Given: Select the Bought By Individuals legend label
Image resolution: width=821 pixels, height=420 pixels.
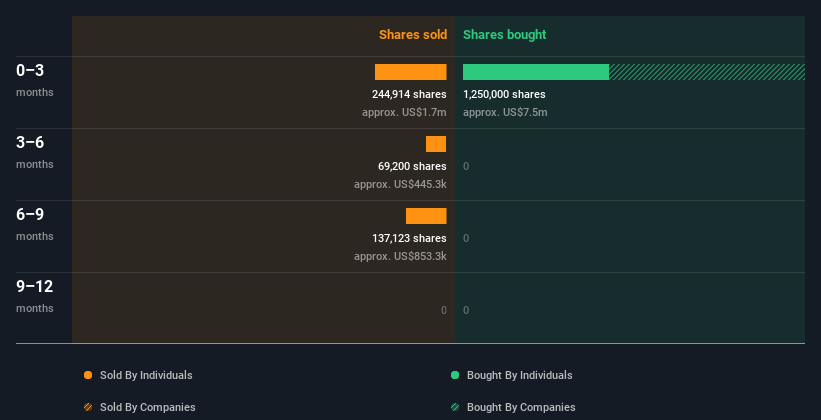Looking at the screenshot, I should point(519,375).
